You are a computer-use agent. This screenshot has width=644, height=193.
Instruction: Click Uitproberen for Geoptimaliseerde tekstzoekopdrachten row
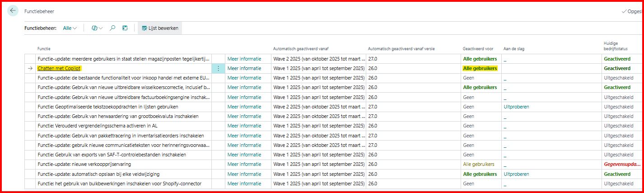point(516,107)
